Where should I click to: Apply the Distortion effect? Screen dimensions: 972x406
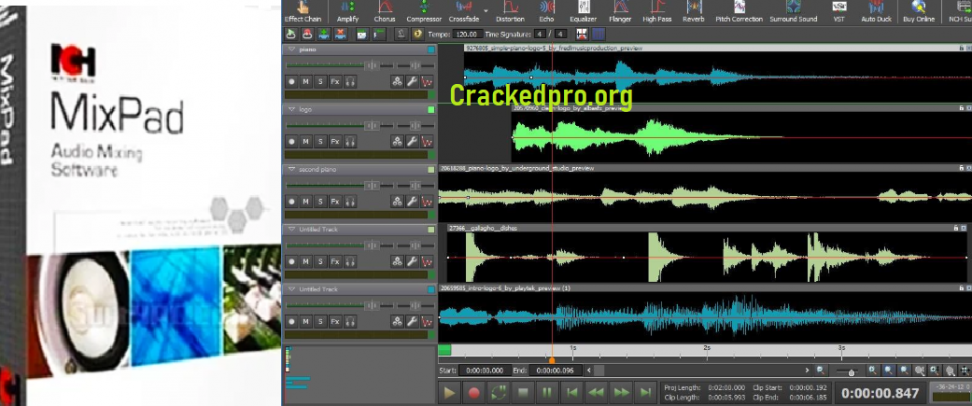510,11
